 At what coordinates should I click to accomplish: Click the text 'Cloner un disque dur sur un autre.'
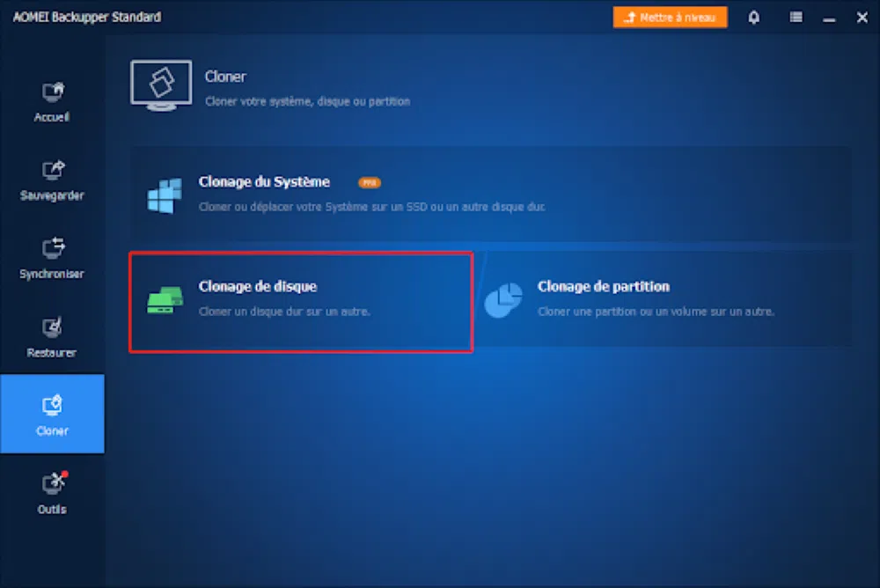click(x=284, y=311)
